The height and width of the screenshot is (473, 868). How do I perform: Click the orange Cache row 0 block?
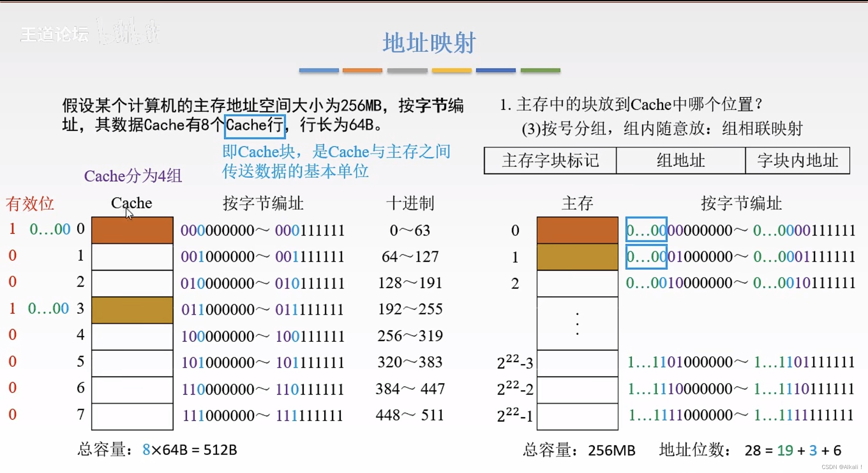coord(132,230)
